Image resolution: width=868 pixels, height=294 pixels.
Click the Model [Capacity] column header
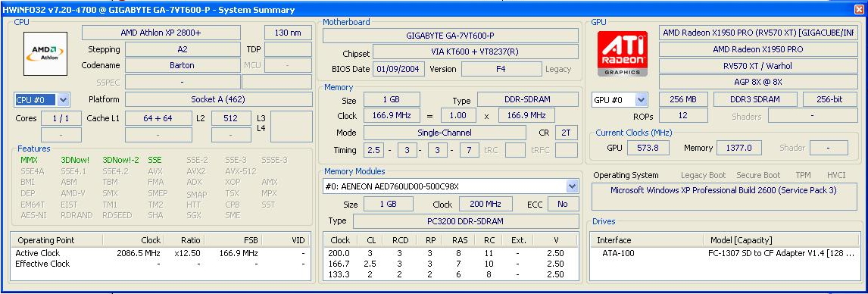pos(781,240)
